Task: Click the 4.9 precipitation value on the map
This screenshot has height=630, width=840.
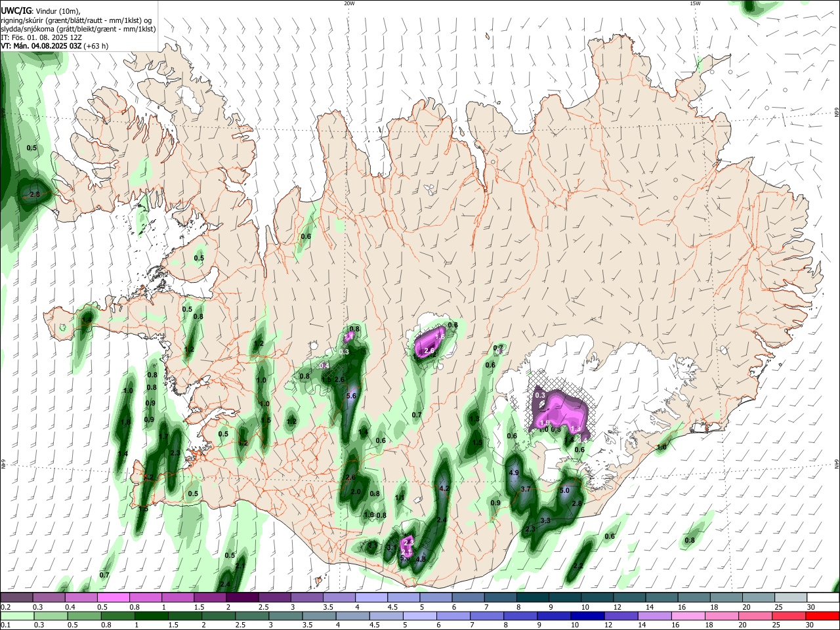Action: pyautogui.click(x=514, y=472)
